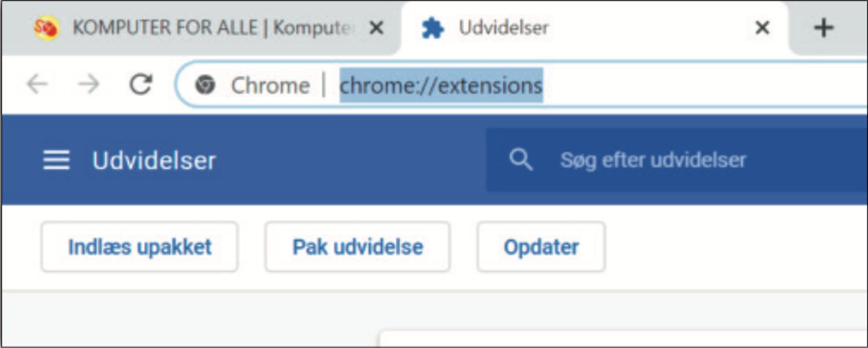The image size is (868, 348).
Task: Open a new tab with the plus icon
Action: (823, 27)
